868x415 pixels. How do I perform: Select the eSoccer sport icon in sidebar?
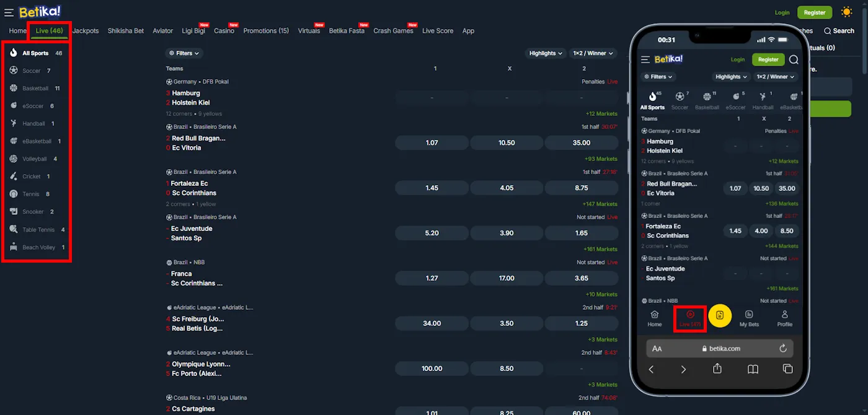(14, 105)
